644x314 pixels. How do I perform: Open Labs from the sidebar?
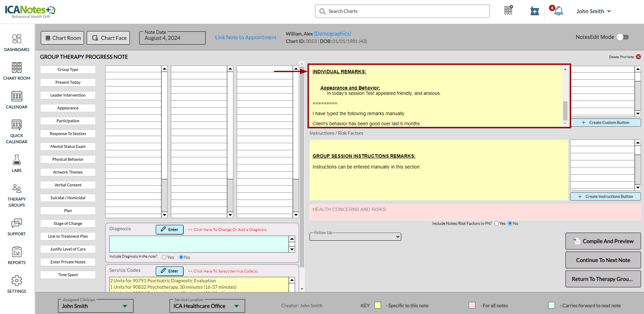[x=17, y=160]
